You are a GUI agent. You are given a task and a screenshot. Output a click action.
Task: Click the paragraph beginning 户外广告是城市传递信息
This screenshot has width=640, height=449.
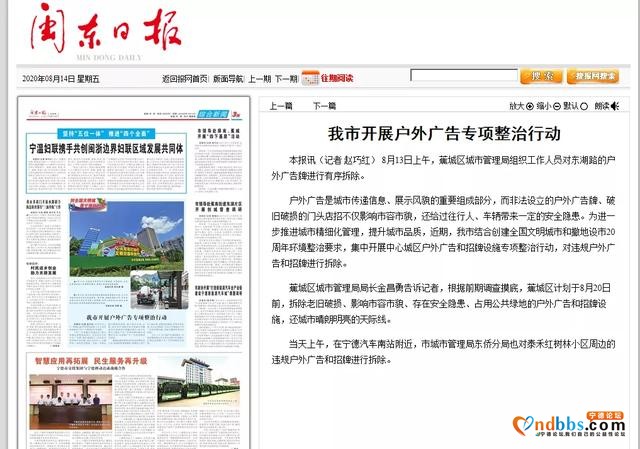[443, 232]
